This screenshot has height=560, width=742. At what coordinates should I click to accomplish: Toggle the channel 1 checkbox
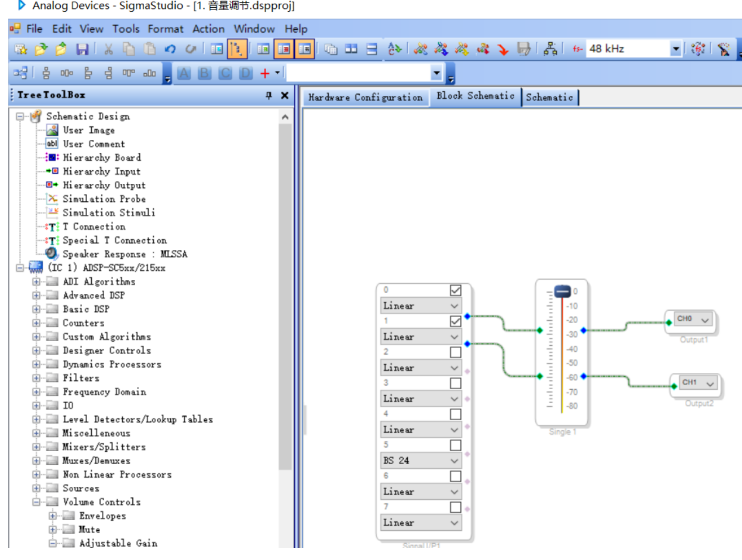click(x=456, y=321)
